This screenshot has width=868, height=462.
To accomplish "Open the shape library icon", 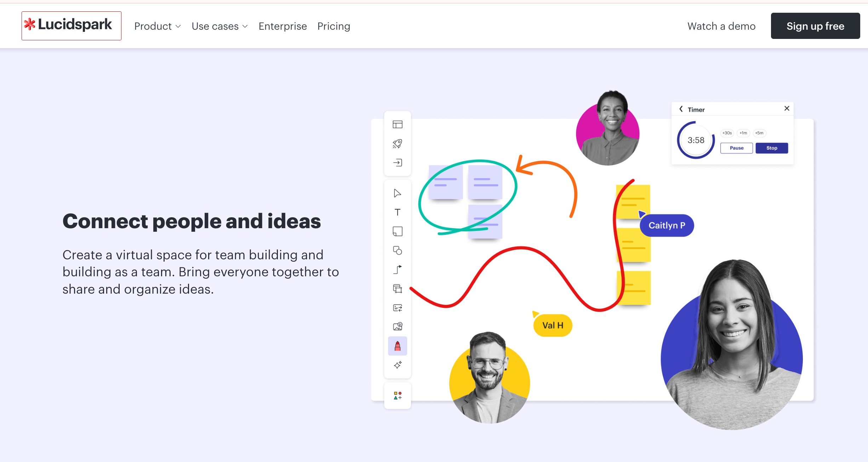I will click(x=397, y=395).
